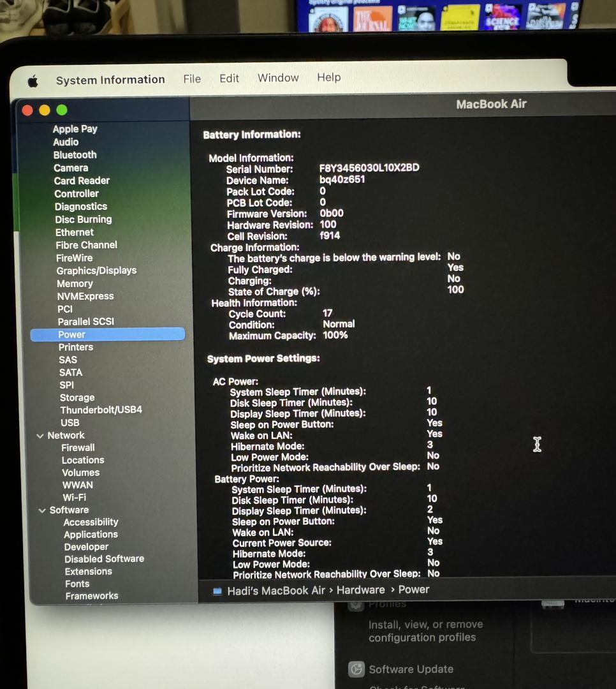Open Software Update in the background window
Screen dimensions: 616x689
[x=411, y=669]
